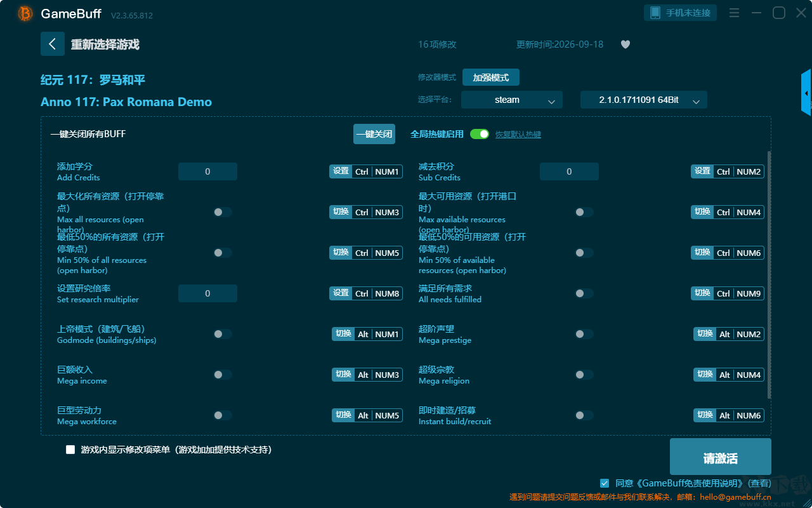Image resolution: width=812 pixels, height=508 pixels.
Task: Click the cheat list vertical scrollbar
Action: pyautogui.click(x=769, y=274)
